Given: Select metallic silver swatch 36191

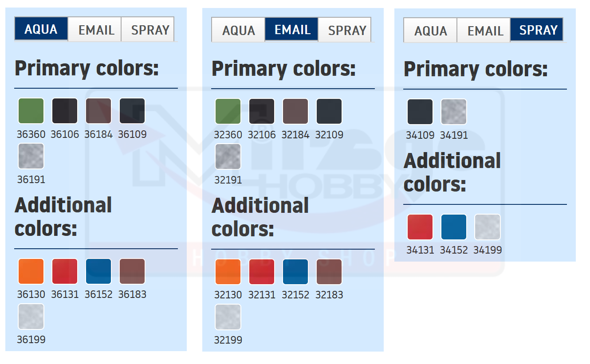Looking at the screenshot, I should [31, 156].
